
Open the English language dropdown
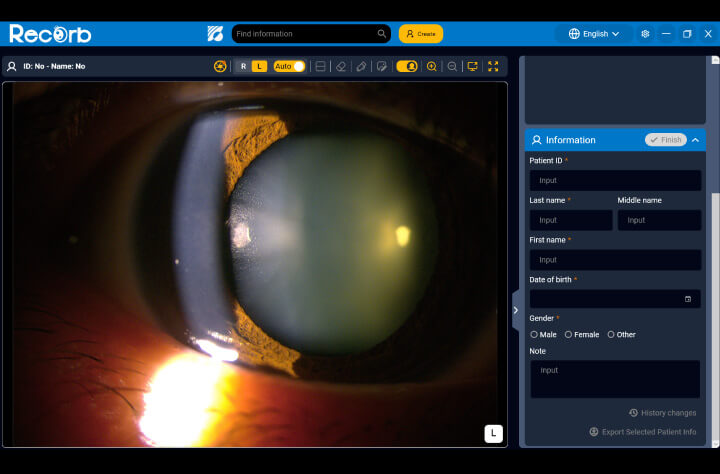pos(594,34)
